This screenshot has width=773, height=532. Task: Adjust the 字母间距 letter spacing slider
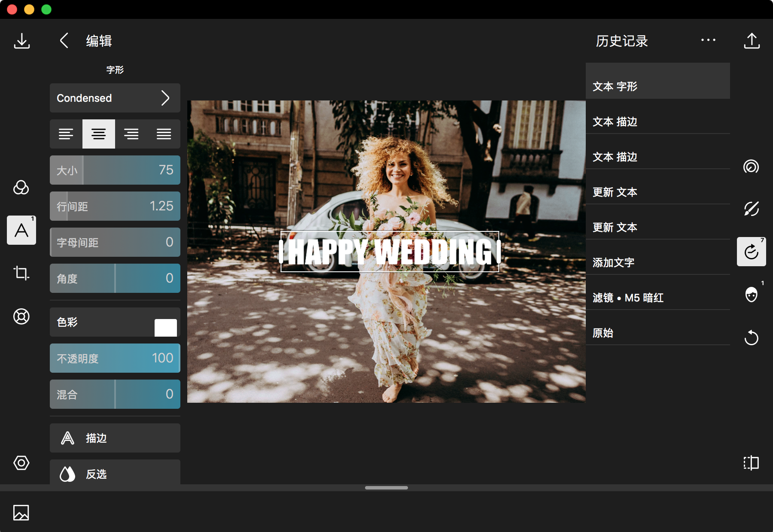pos(115,242)
